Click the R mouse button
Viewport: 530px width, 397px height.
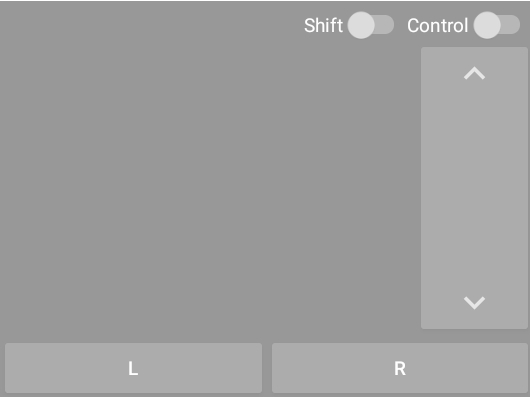pos(400,368)
